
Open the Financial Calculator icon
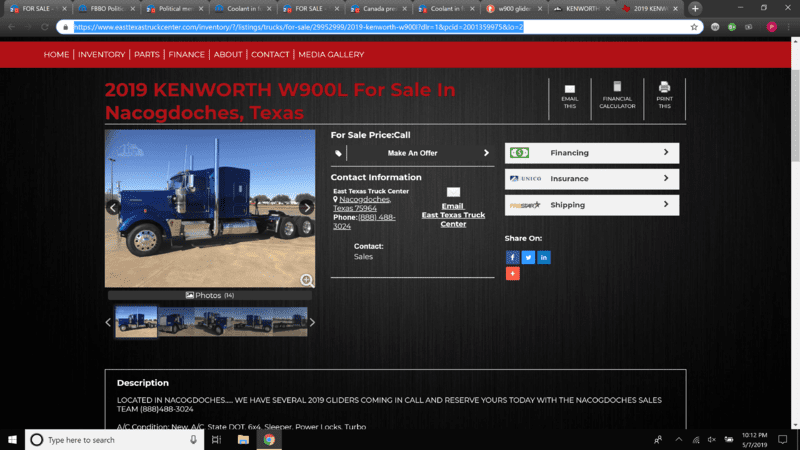pyautogui.click(x=617, y=86)
